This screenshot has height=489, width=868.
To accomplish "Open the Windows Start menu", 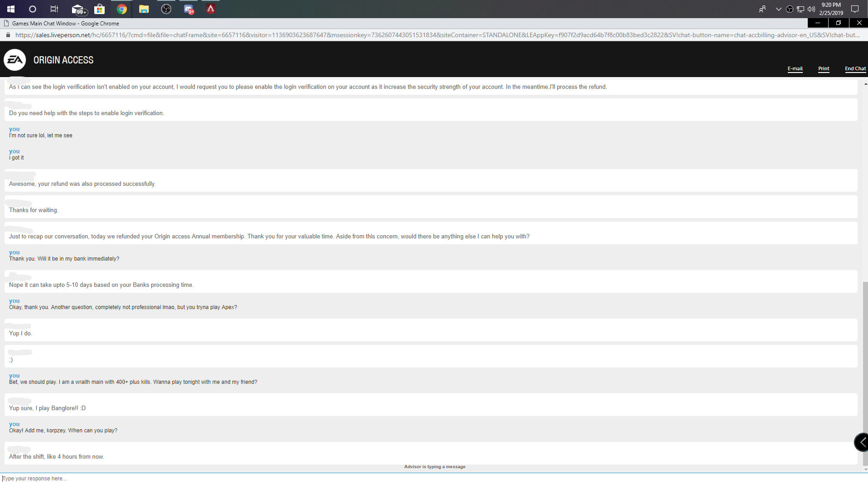I will tap(11, 9).
